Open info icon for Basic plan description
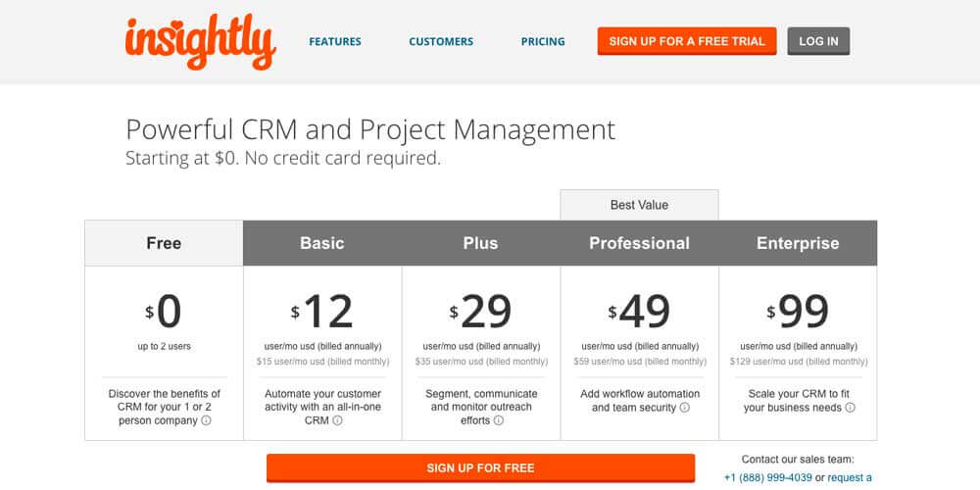The height and width of the screenshot is (490, 980). pyautogui.click(x=337, y=420)
